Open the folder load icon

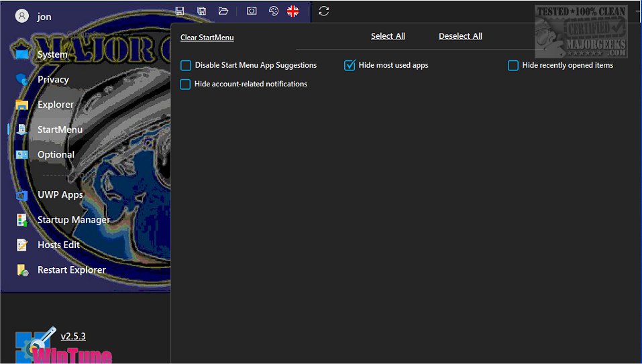coord(223,11)
